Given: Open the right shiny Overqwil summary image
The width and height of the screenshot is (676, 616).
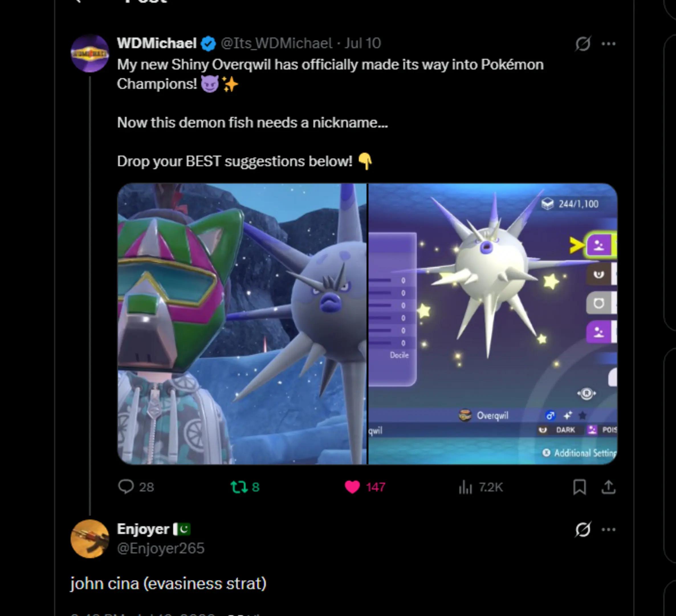Looking at the screenshot, I should click(x=492, y=324).
